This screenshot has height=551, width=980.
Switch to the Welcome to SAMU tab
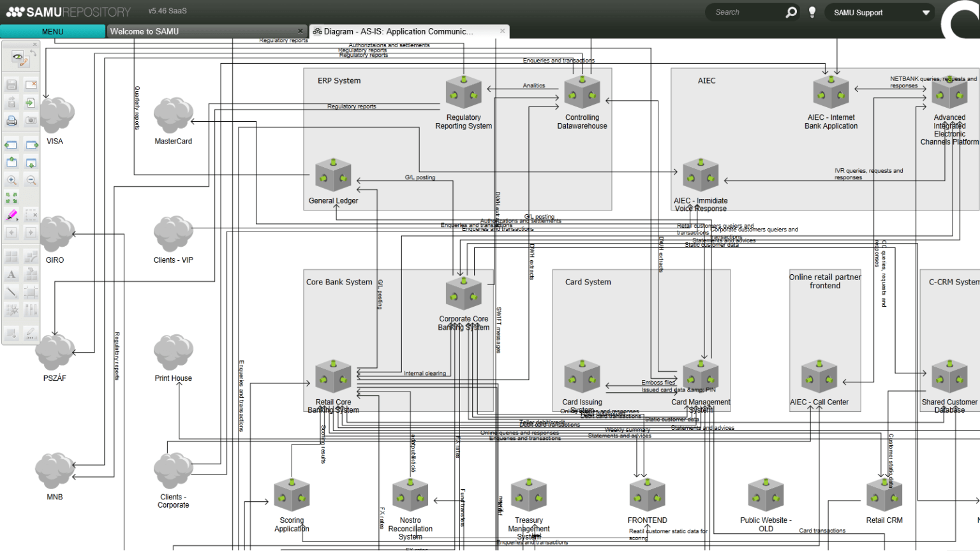(x=145, y=31)
